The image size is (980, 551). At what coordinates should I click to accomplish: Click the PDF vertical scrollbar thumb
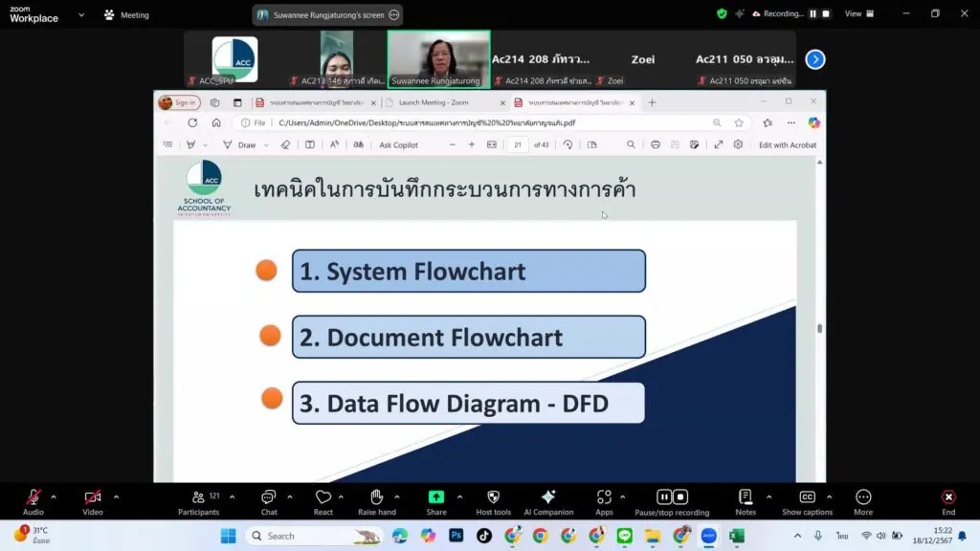coord(819,328)
